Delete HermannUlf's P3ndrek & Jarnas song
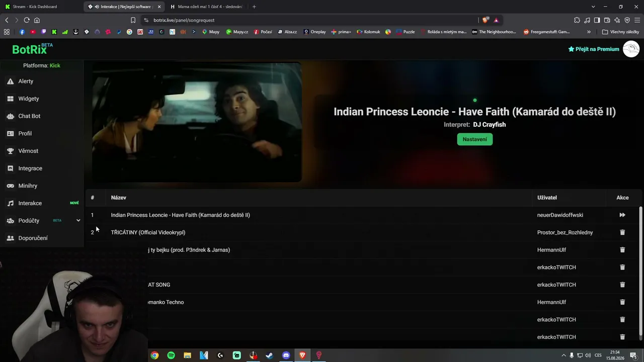The image size is (644, 362). [x=622, y=250]
